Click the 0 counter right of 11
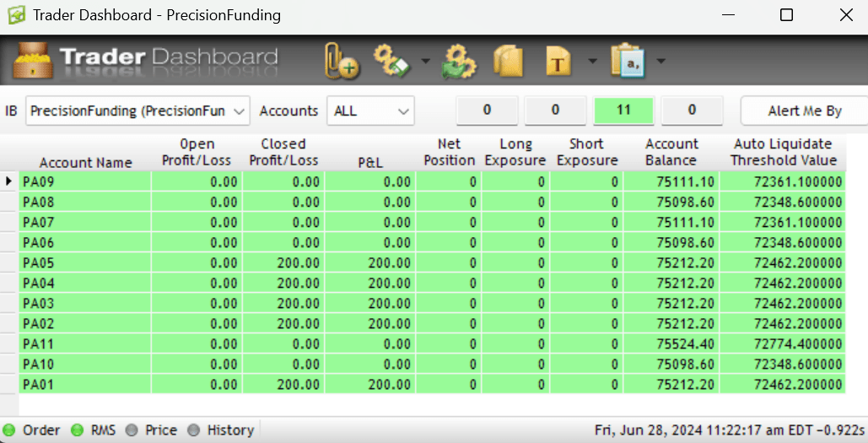 692,111
